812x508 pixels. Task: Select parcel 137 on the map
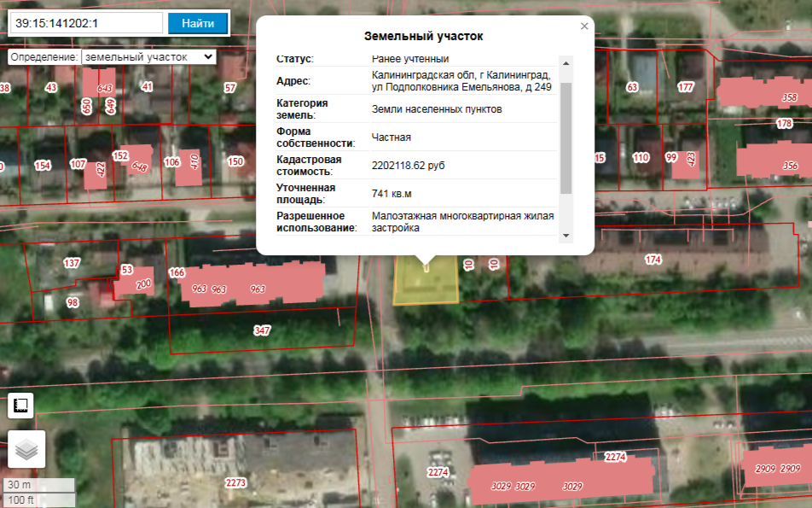(72, 263)
